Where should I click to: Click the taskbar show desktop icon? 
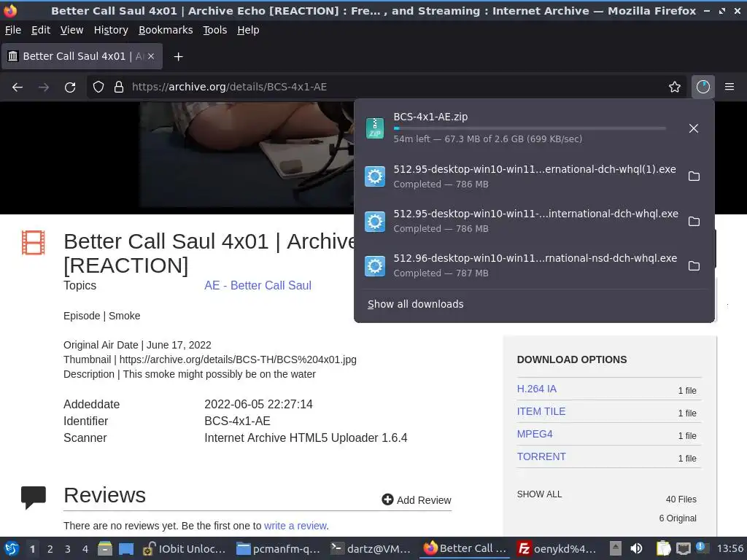tap(125, 548)
